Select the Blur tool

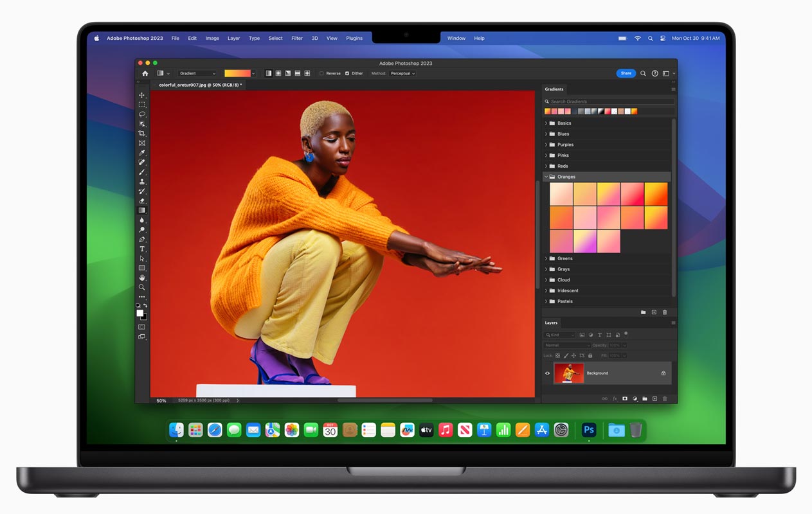pyautogui.click(x=142, y=220)
